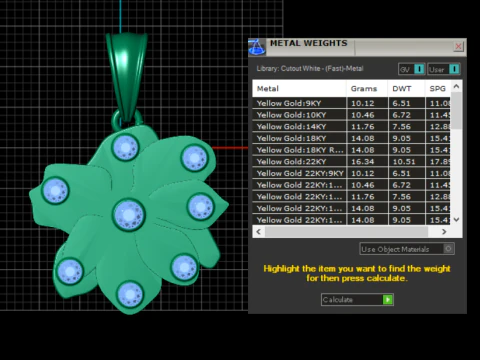Click the 6.72 DWT cell for Yellow Gold:10KY
Image resolution: width=480 pixels, height=360 pixels.
tap(406, 115)
